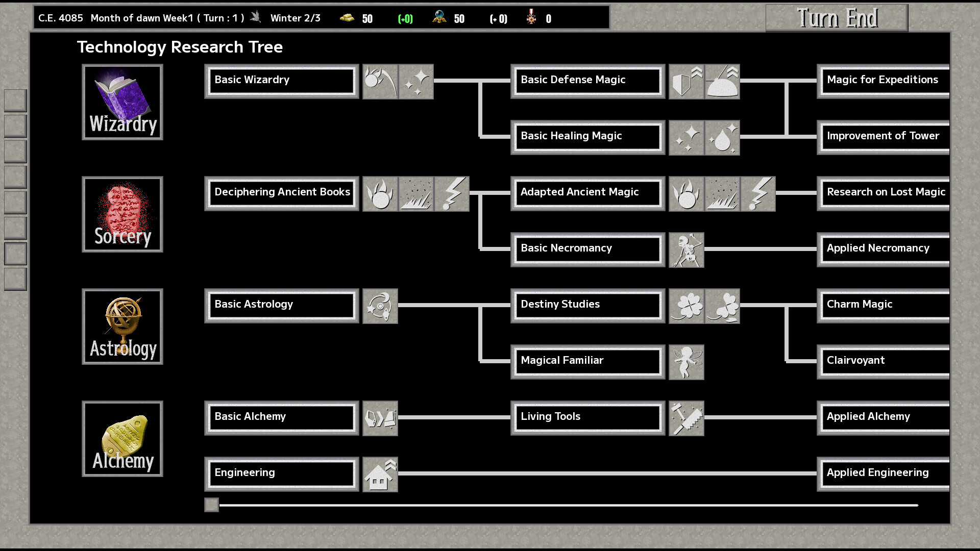Select the Research on Lost Magic technology
The image size is (980, 551).
pyautogui.click(x=883, y=193)
